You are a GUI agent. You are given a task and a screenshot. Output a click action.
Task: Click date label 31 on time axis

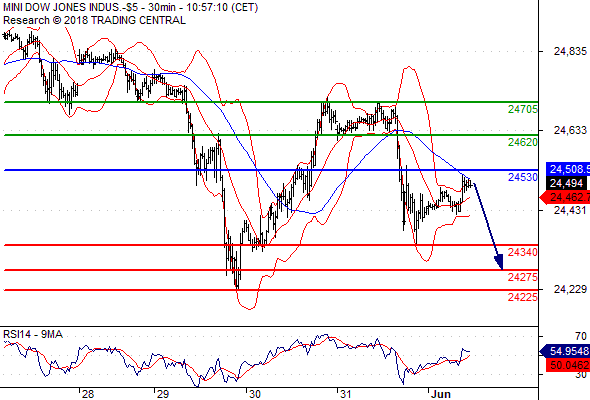tap(346, 394)
